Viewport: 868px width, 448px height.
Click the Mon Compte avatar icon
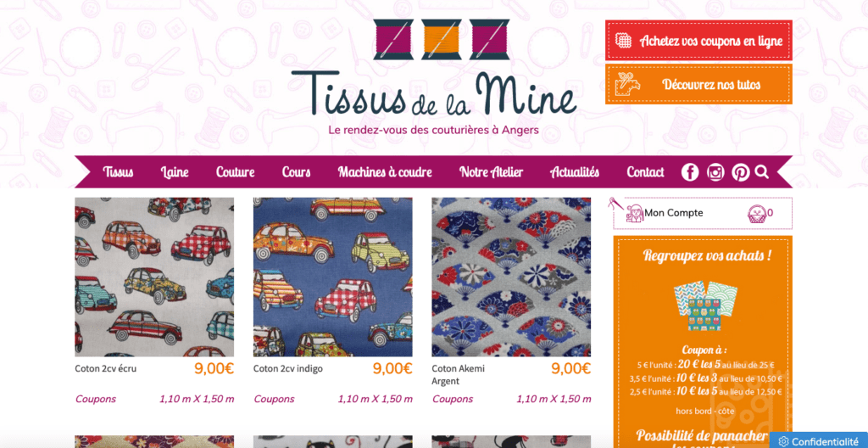tap(634, 214)
